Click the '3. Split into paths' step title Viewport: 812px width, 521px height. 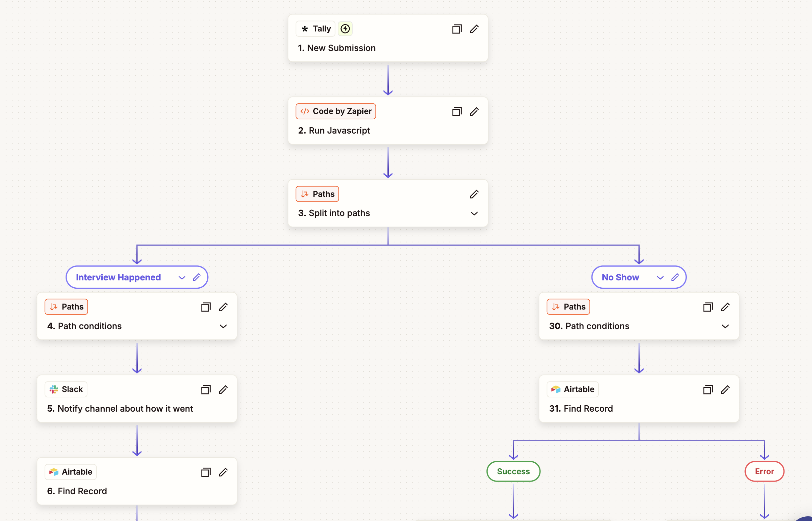(334, 213)
